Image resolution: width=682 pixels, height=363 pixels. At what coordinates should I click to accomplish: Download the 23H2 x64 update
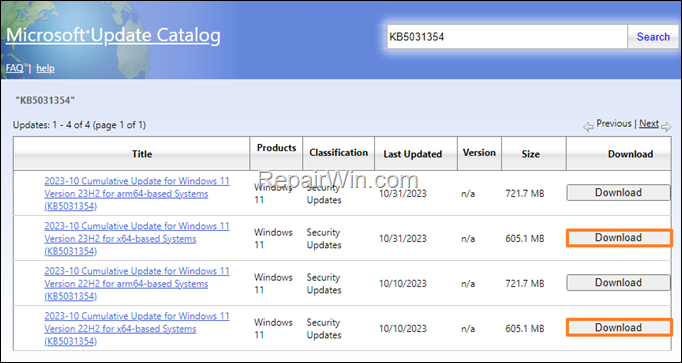pyautogui.click(x=618, y=238)
